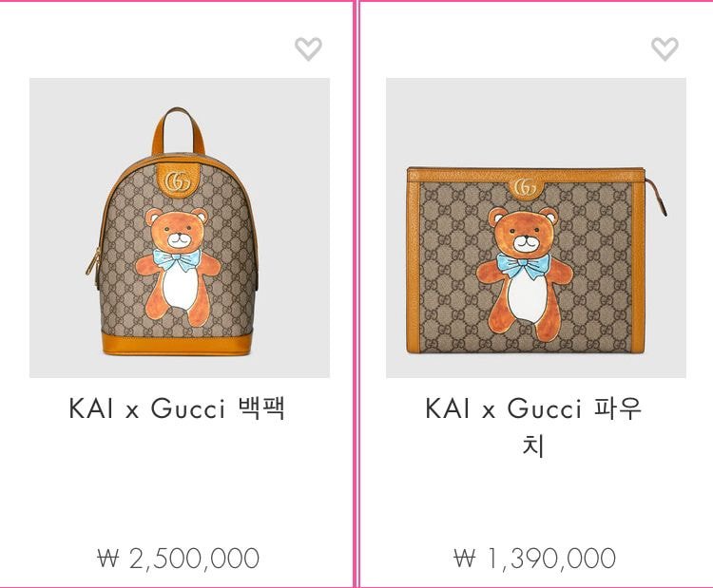The height and width of the screenshot is (588, 713).
Task: Open the pouch product image
Action: point(536,228)
